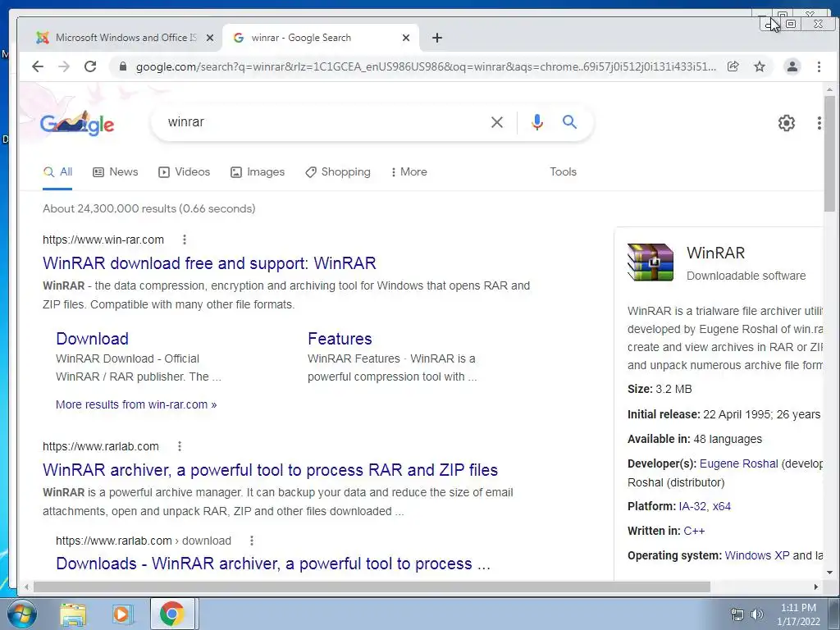Follow the x64 platform link
Image resolution: width=840 pixels, height=630 pixels.
coord(722,506)
